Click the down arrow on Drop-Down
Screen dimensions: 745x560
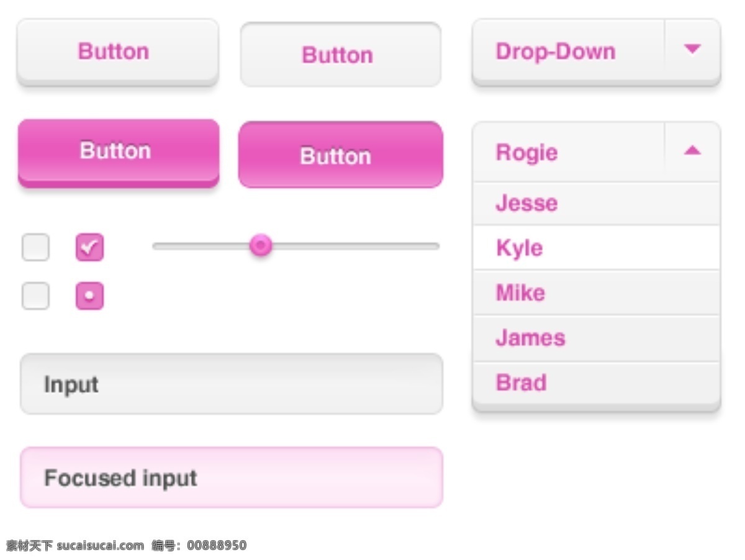tap(692, 50)
